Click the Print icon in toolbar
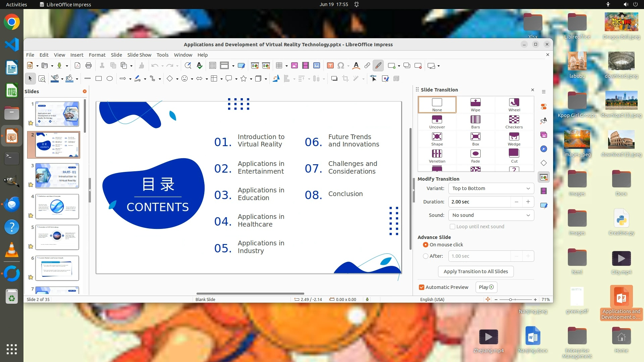Viewport: 644px width, 362px height. point(89,66)
